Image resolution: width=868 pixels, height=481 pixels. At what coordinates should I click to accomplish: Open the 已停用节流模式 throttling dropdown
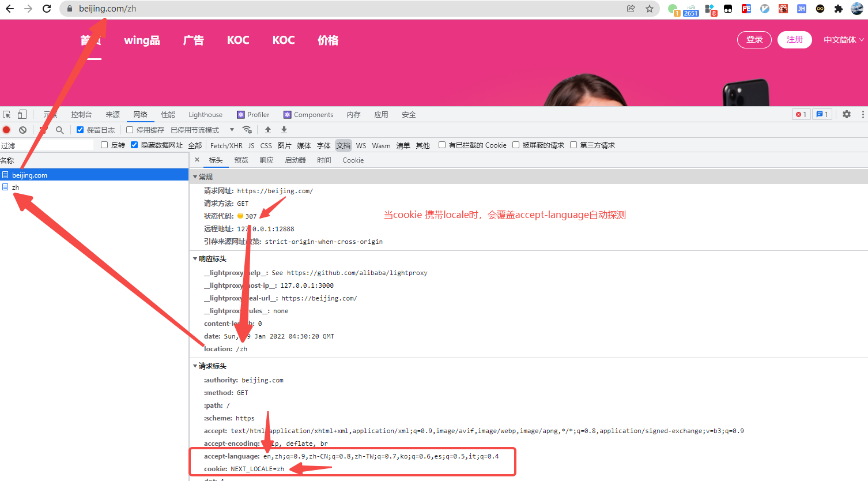pyautogui.click(x=202, y=130)
